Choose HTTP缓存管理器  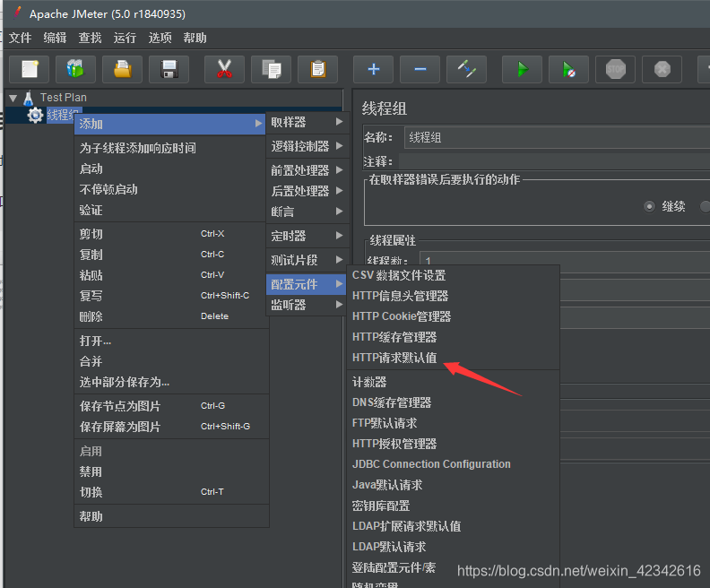454,337
